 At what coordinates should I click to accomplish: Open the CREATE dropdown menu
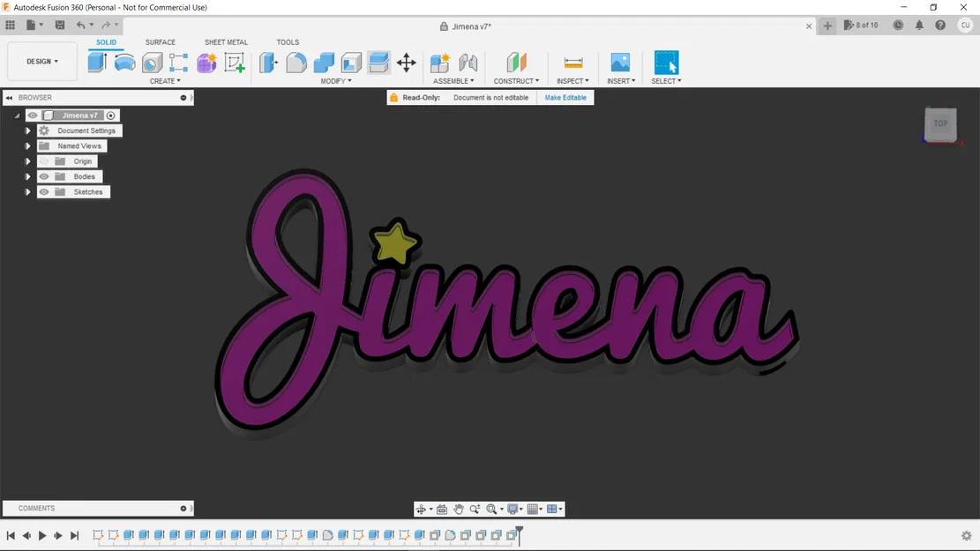coord(166,81)
